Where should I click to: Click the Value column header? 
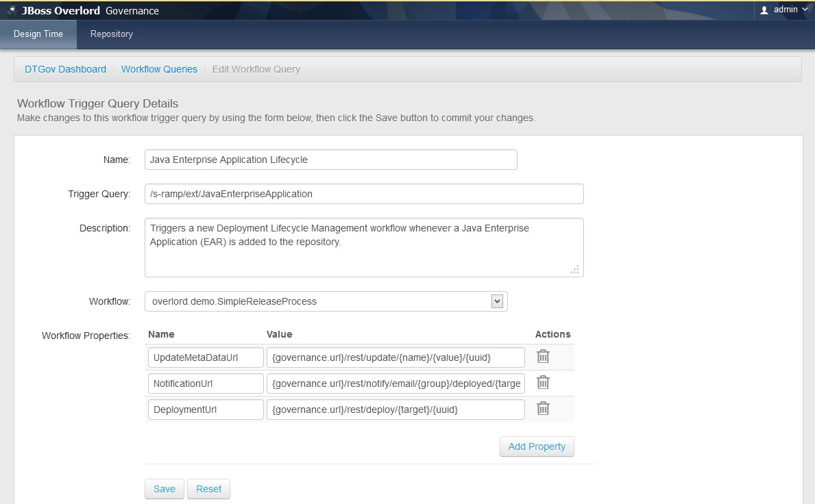tap(280, 334)
